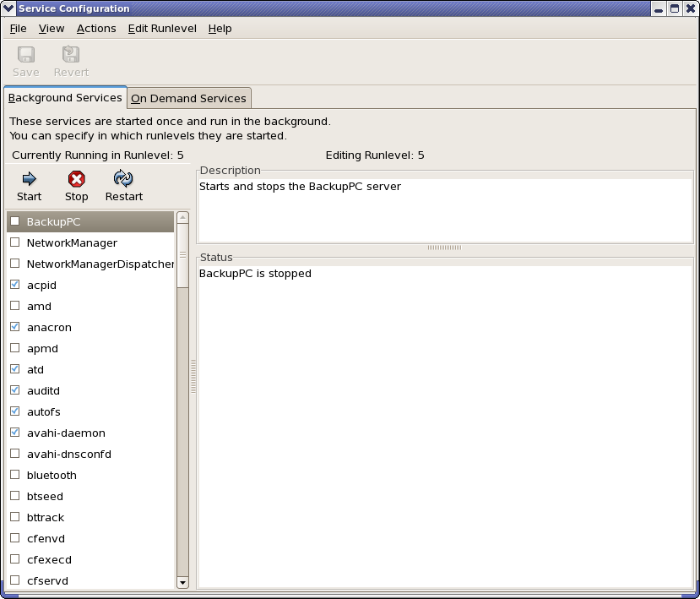Select the cfenvd service name
Viewport: 700px width, 599px height.
[46, 539]
